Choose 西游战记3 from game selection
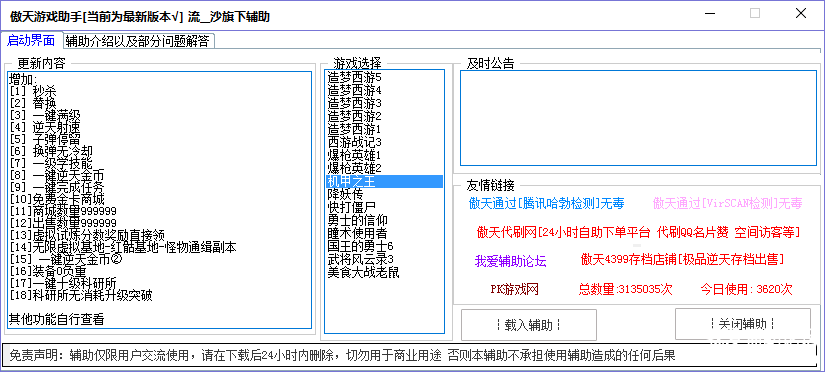The height and width of the screenshot is (372, 825). coord(384,142)
